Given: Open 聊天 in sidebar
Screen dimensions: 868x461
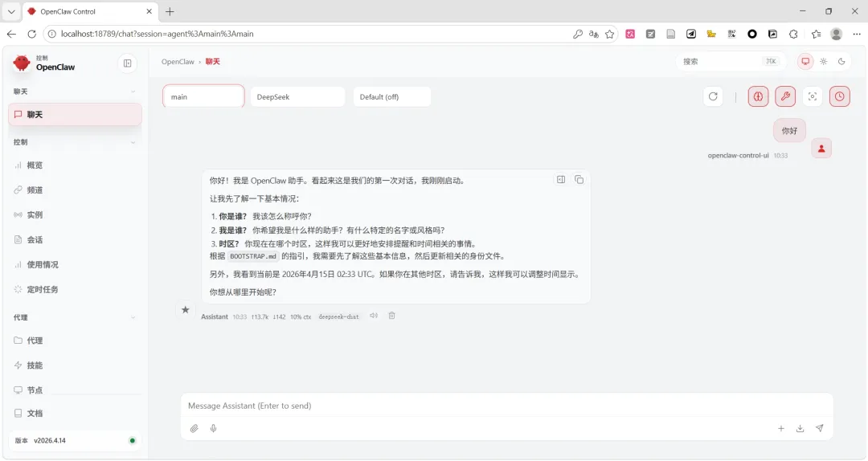Looking at the screenshot, I should [76, 115].
